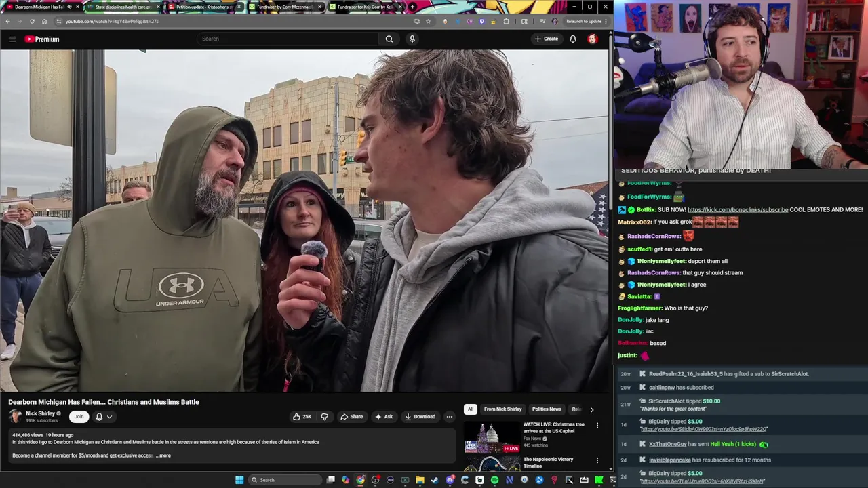Start voice search with microphone icon
This screenshot has height=488, width=868.
412,39
